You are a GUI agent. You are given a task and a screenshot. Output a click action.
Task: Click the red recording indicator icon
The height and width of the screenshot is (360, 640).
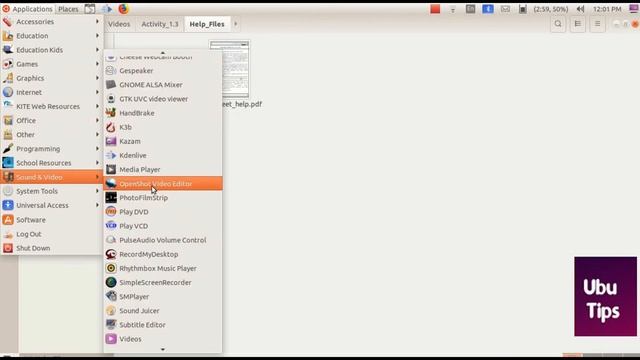[435, 9]
